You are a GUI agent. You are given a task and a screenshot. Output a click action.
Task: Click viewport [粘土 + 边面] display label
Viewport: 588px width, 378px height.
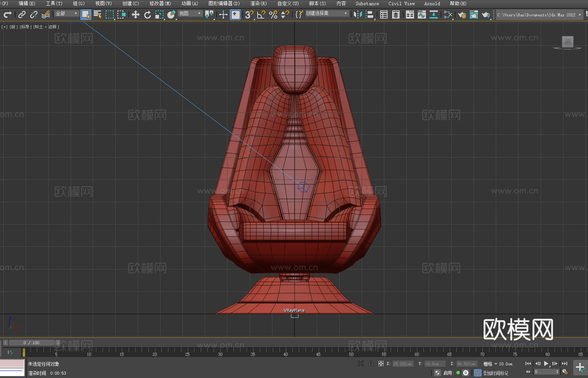[46, 27]
